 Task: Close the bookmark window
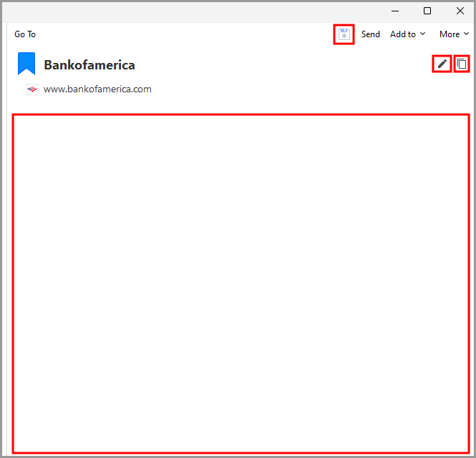460,11
